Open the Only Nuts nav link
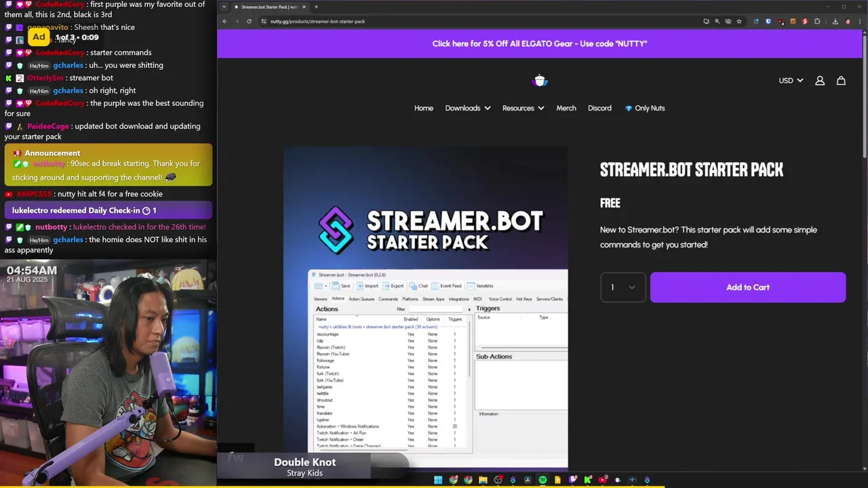868x488 pixels. click(x=645, y=108)
